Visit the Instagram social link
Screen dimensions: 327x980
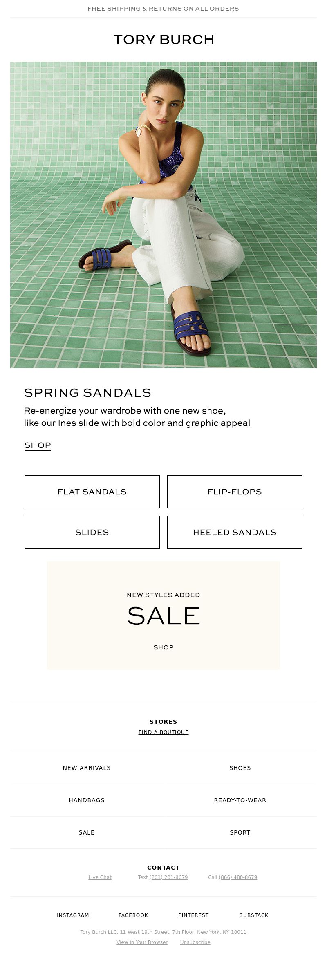pos(73,915)
